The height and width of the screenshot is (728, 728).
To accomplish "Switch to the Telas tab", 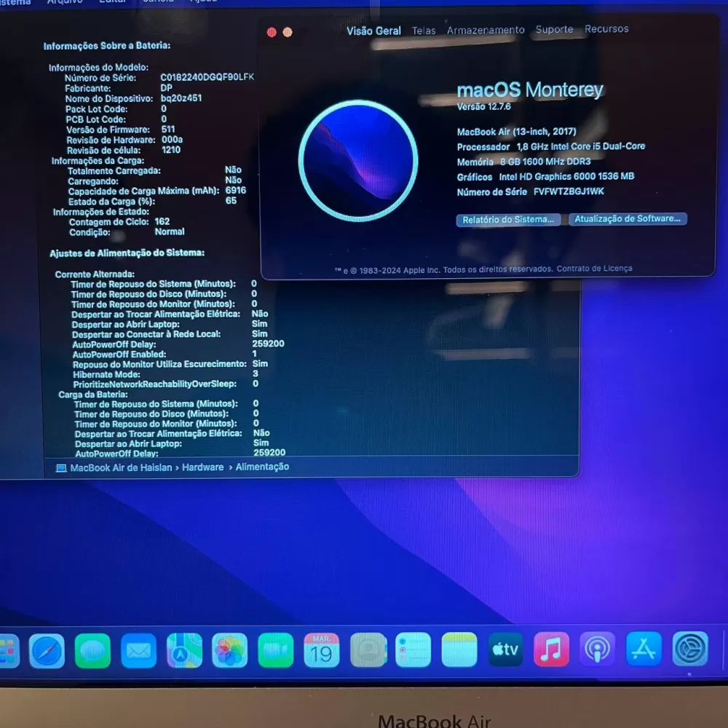I will [424, 31].
